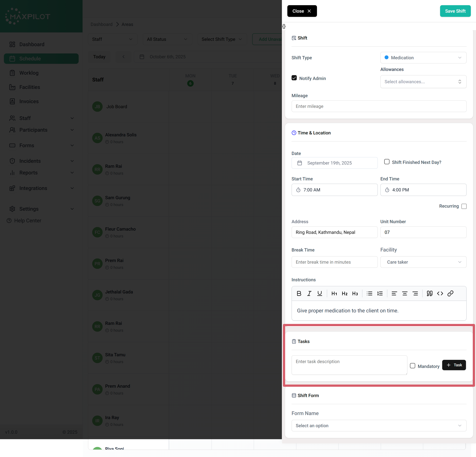476x457 pixels.
Task: Focus the Enter mileage input field
Action: click(x=379, y=106)
